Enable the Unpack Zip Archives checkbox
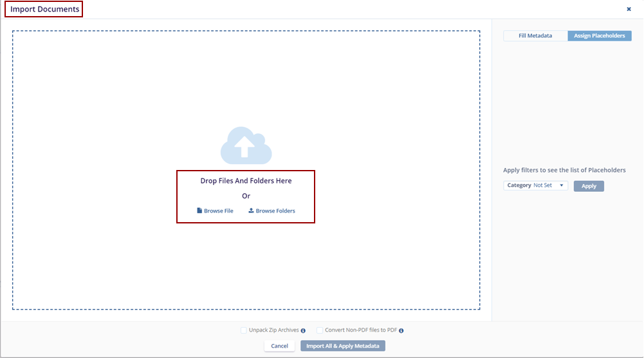The width and height of the screenshot is (644, 358). tap(244, 330)
